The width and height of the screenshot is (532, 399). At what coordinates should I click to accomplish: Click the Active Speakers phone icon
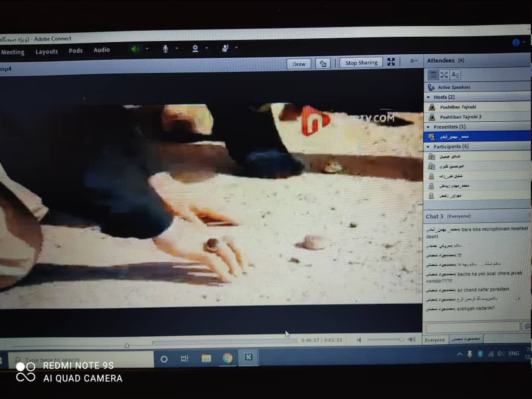coord(431,87)
